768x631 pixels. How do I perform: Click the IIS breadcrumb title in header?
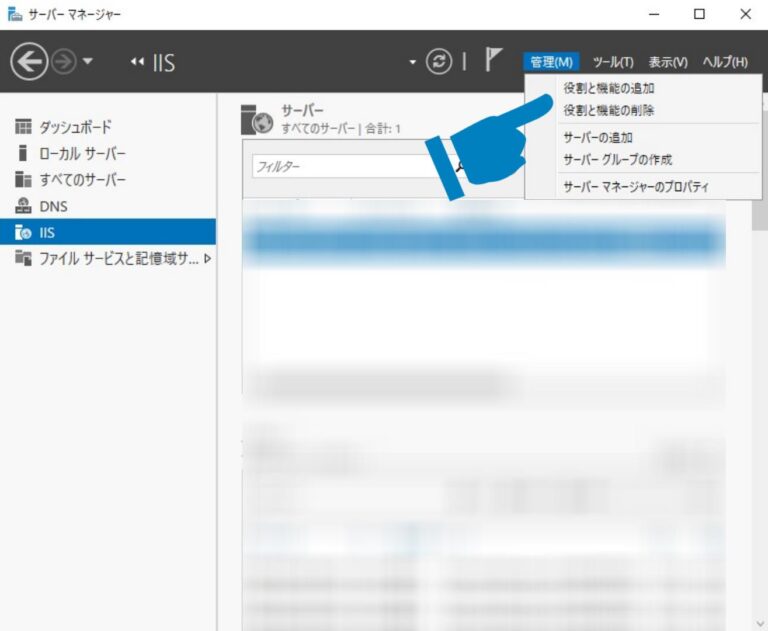(164, 63)
